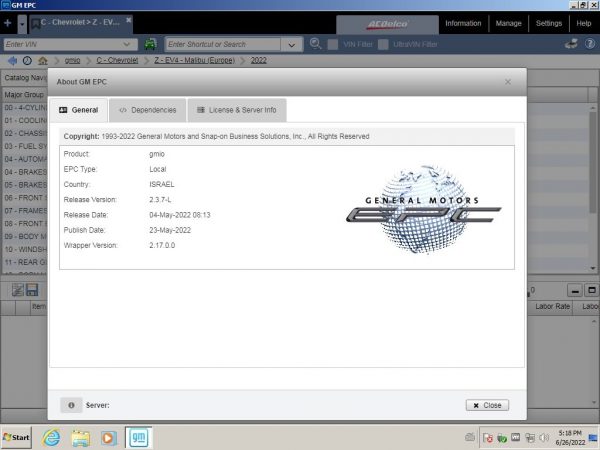Click the network tray icon

[x=530, y=437]
